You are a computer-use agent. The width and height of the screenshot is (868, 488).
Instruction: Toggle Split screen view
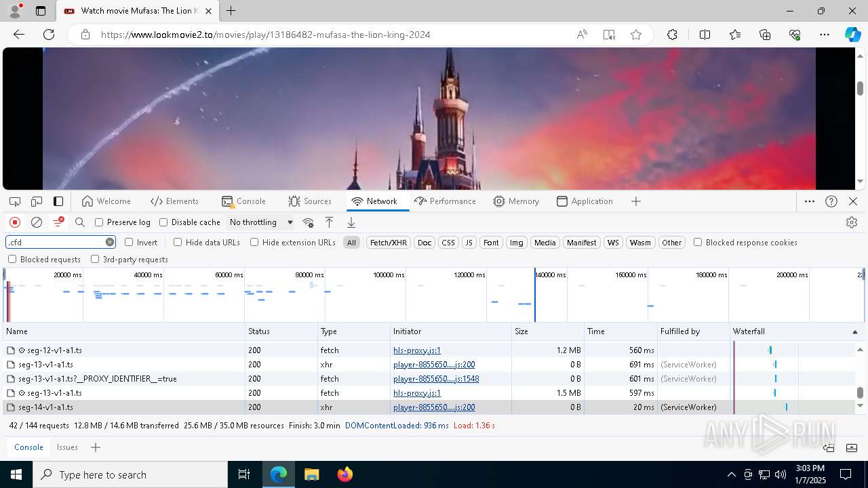[705, 35]
